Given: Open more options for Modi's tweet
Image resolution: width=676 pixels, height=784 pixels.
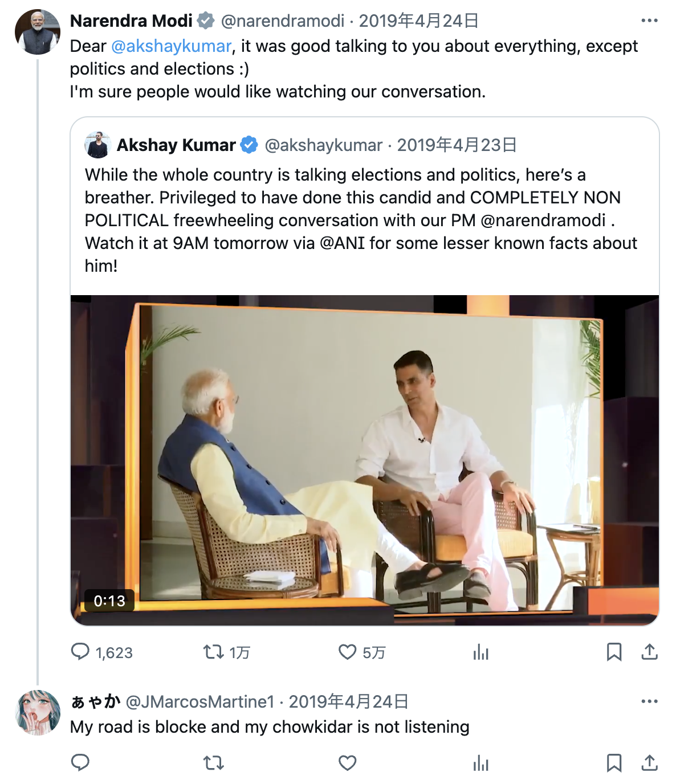Looking at the screenshot, I should tap(649, 21).
